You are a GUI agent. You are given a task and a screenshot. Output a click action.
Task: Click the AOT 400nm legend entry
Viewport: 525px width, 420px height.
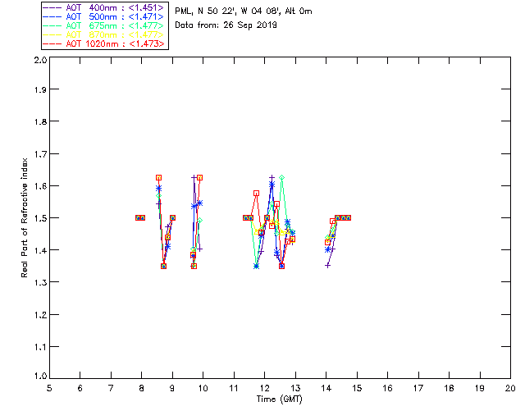(103, 7)
